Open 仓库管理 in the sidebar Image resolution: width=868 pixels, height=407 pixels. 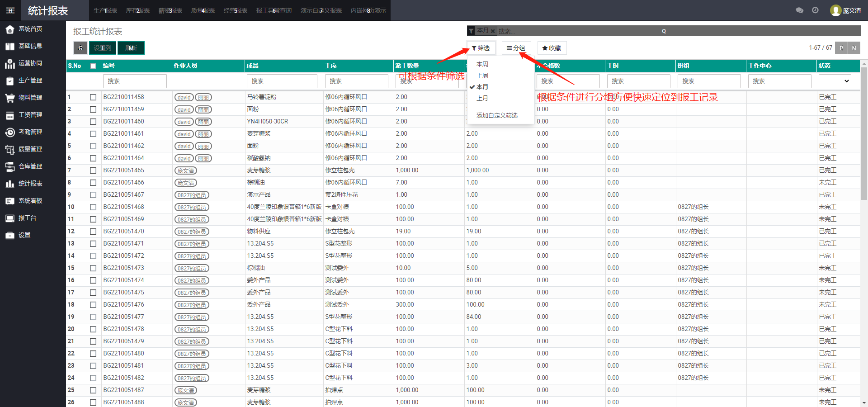[x=30, y=166]
